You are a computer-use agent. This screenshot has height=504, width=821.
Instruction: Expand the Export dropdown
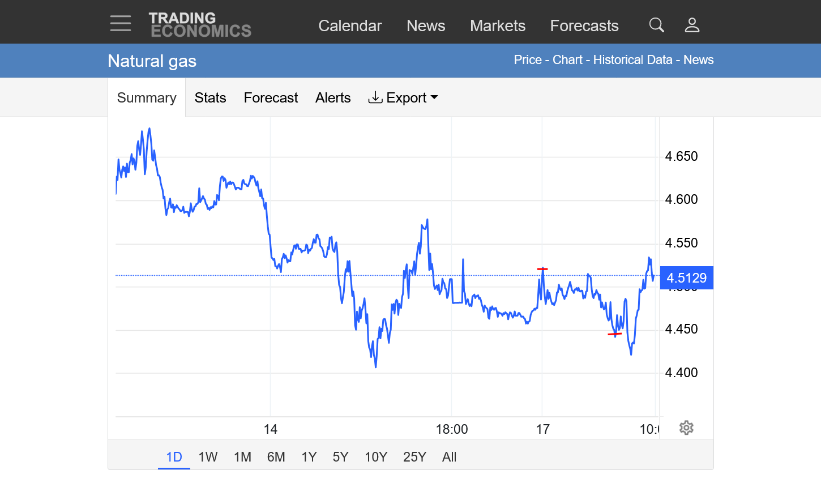(403, 98)
